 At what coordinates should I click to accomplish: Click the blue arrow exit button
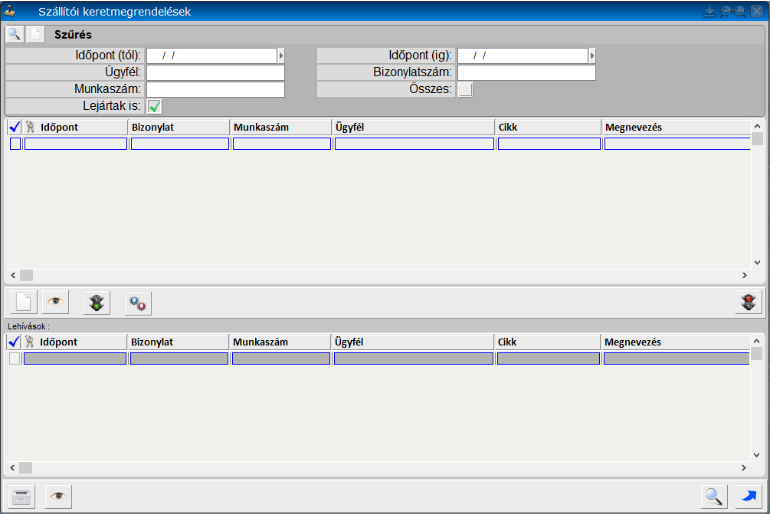click(x=747, y=495)
